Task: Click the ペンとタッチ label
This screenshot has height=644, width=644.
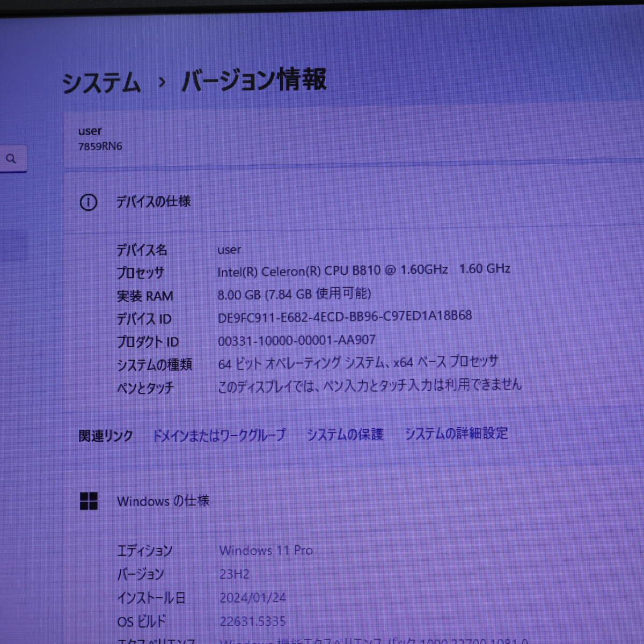Action: click(x=145, y=388)
